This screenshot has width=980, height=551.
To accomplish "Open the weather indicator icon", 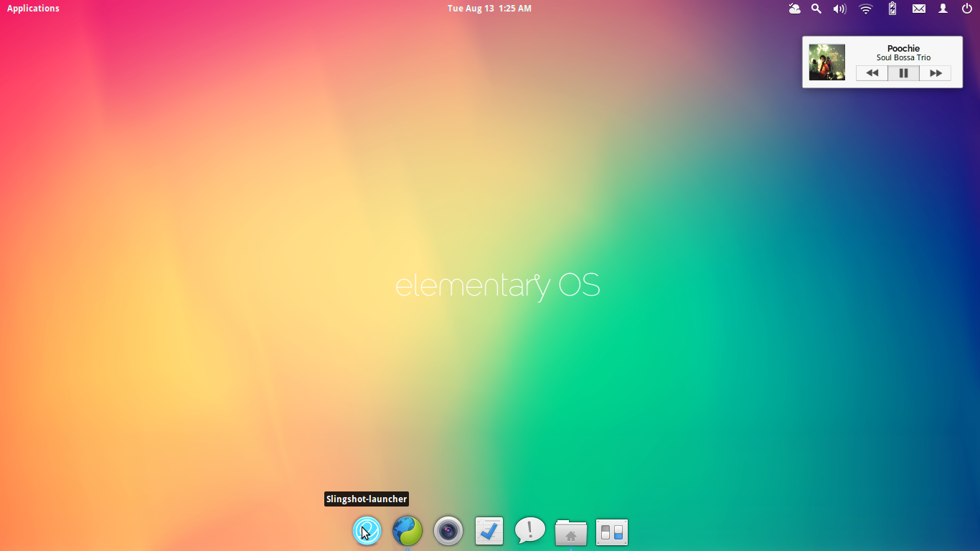I will coord(794,9).
